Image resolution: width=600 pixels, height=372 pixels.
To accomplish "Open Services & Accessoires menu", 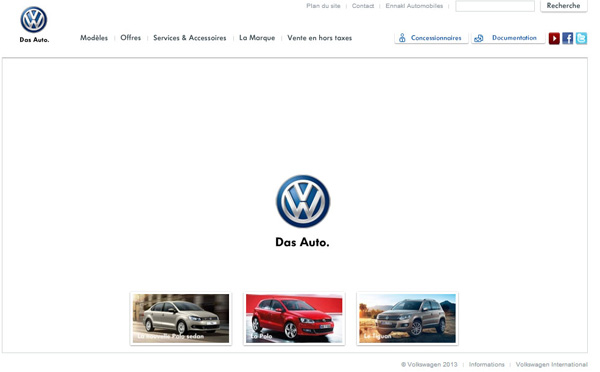I will point(190,38).
